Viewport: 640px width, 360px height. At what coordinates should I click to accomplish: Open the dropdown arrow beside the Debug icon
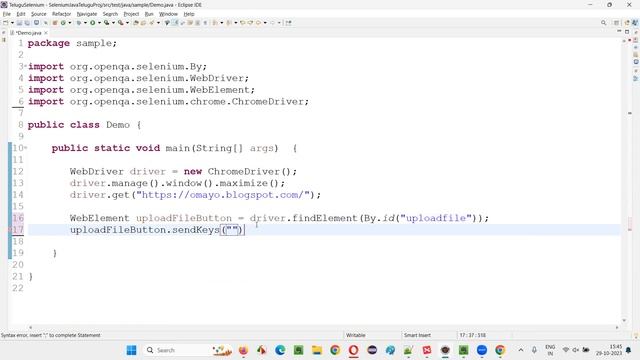[x=85, y=23]
